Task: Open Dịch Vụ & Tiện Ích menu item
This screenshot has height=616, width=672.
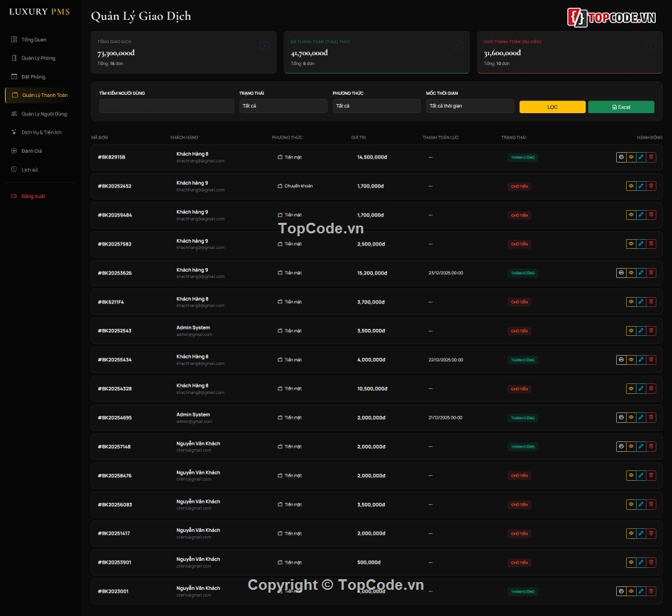Action: pyautogui.click(x=41, y=132)
